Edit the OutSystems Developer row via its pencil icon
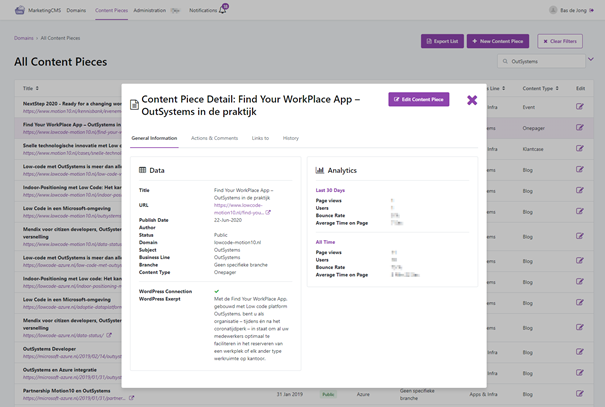The image size is (605, 407). 580,352
